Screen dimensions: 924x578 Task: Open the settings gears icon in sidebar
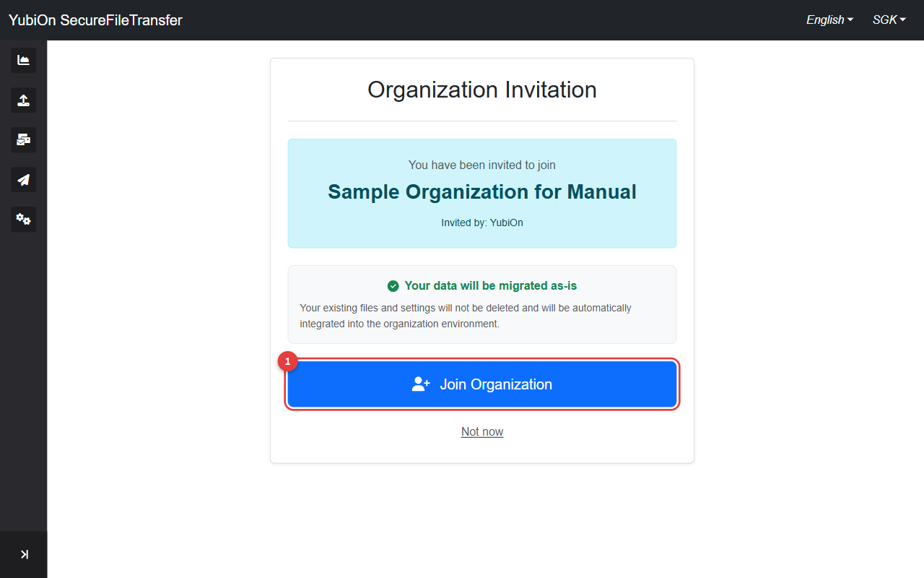click(23, 220)
